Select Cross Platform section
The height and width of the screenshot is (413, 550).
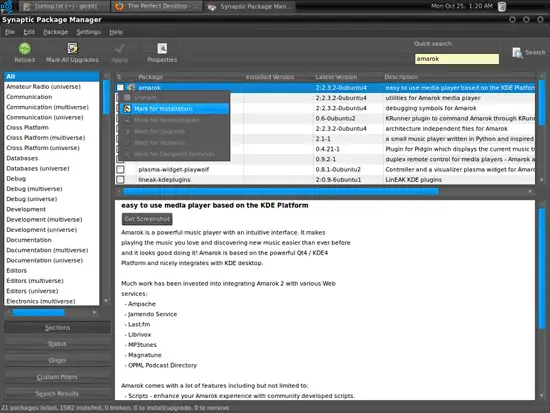click(52, 127)
